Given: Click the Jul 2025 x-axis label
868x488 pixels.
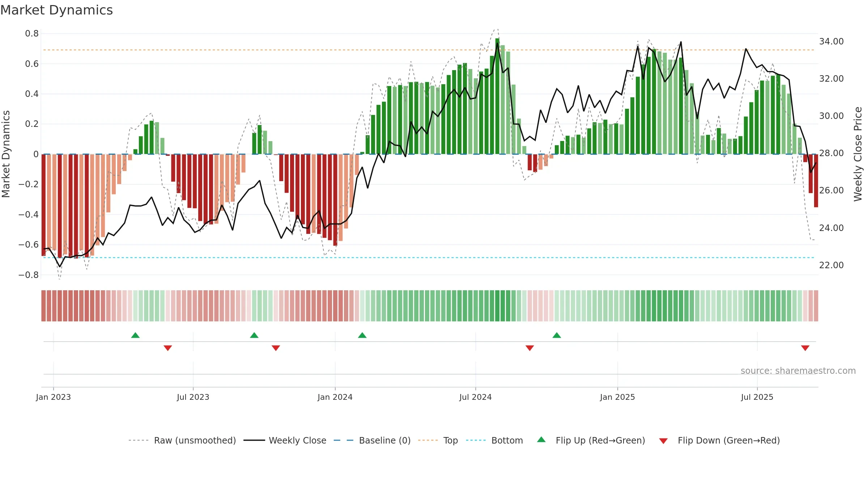Looking at the screenshot, I should [757, 397].
